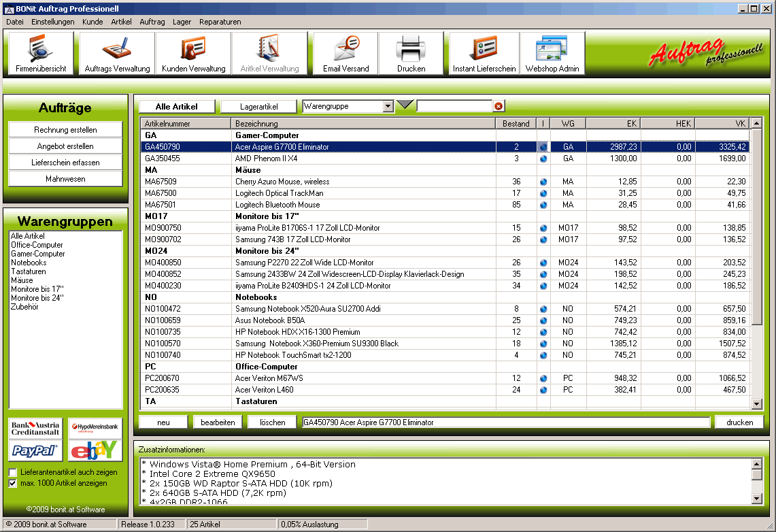Select Alle Artikel in Warengruppen list
This screenshot has width=776, height=532.
28,236
